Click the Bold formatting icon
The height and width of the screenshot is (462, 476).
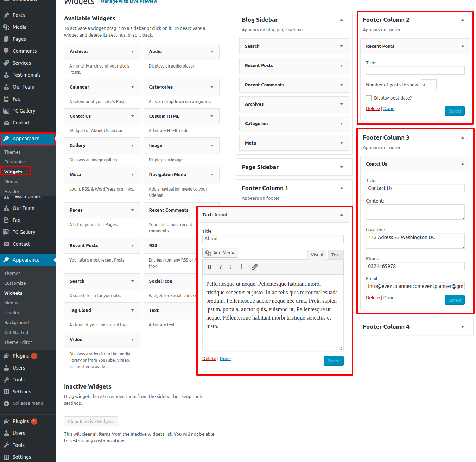[209, 267]
